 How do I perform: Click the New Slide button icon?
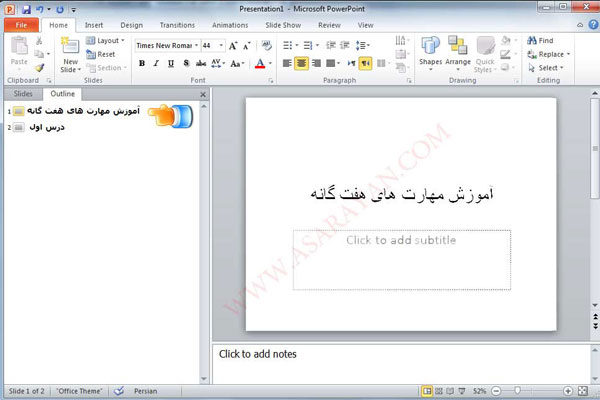70,45
